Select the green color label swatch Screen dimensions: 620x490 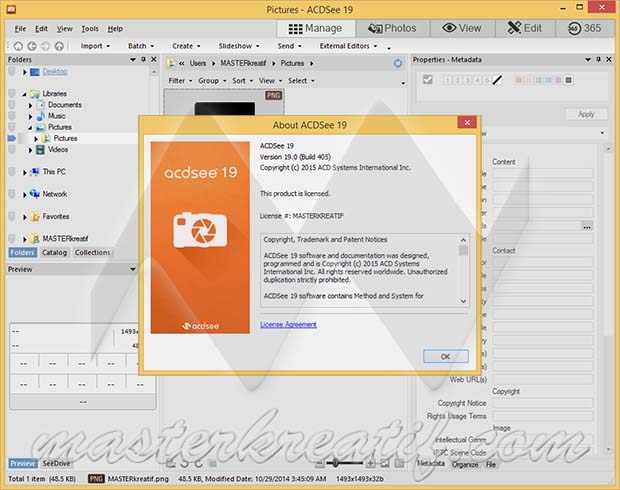click(539, 80)
